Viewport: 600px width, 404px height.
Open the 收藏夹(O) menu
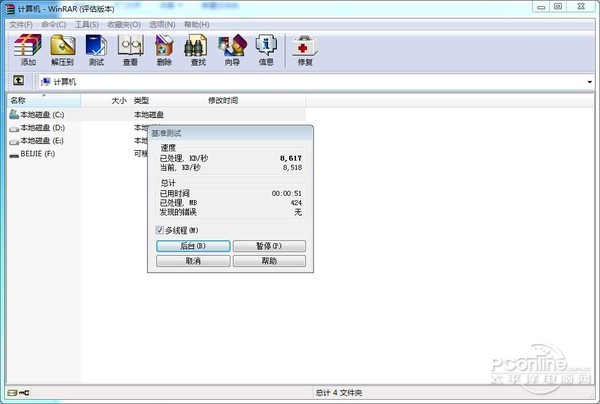124,24
